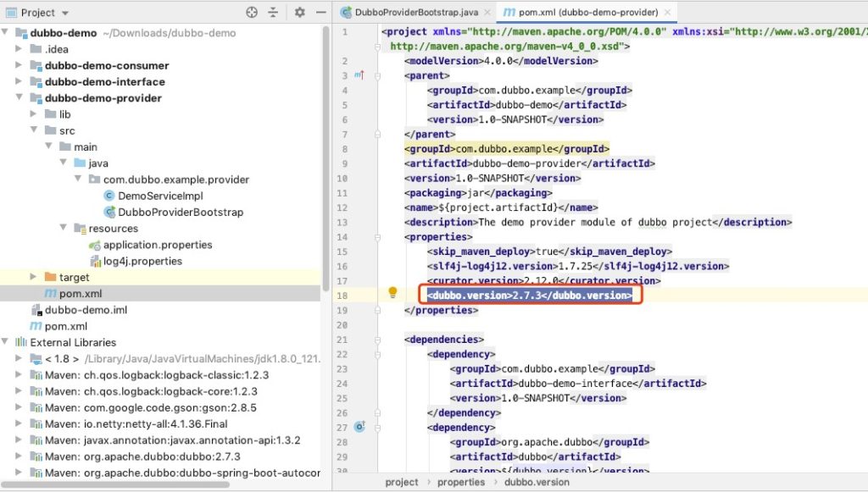
Task: Click the Project panel horizontal scrollbar
Action: (x=115, y=484)
